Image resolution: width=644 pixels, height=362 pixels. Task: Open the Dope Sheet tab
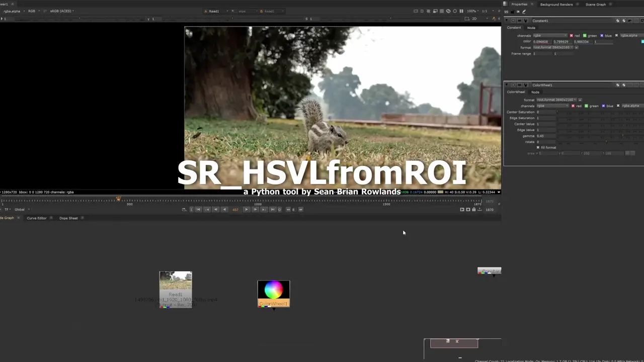[x=68, y=218]
